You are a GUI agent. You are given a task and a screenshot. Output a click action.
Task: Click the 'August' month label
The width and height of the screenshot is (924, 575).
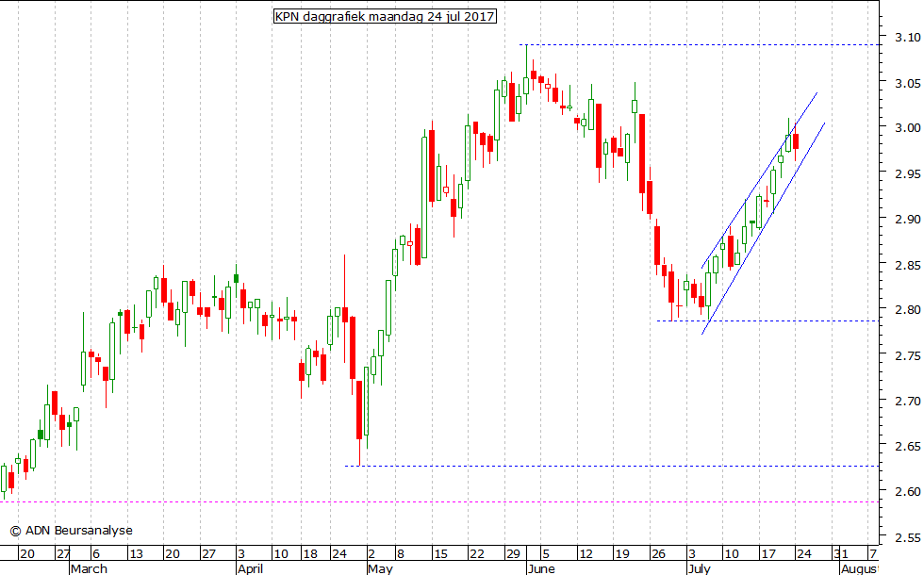pyautogui.click(x=860, y=568)
